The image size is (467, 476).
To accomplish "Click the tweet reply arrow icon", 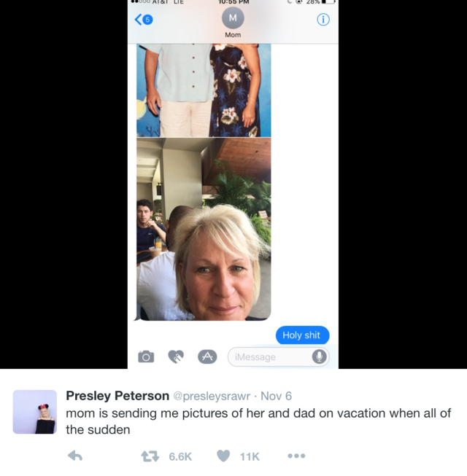I will pos(74,456).
